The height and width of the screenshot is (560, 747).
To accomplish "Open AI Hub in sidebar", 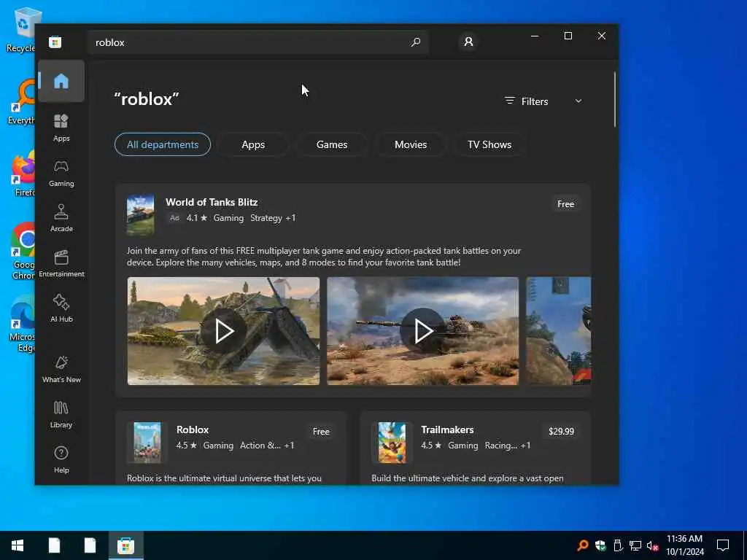I will click(x=61, y=308).
